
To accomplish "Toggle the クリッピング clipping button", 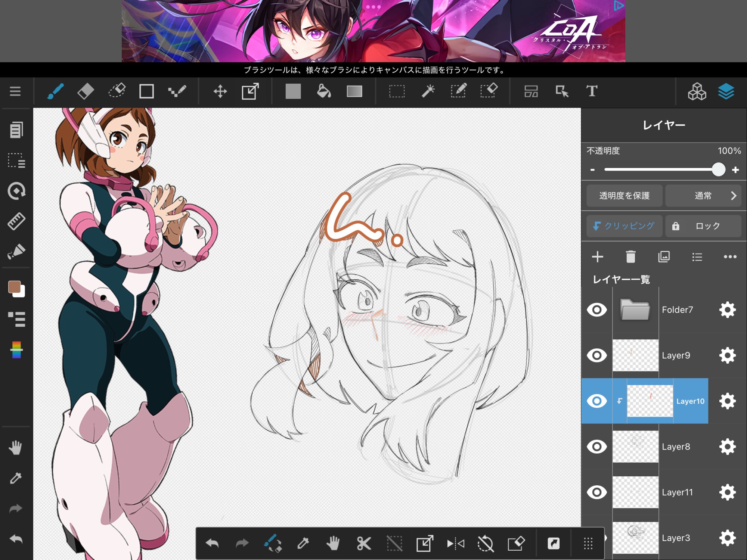I will (624, 226).
